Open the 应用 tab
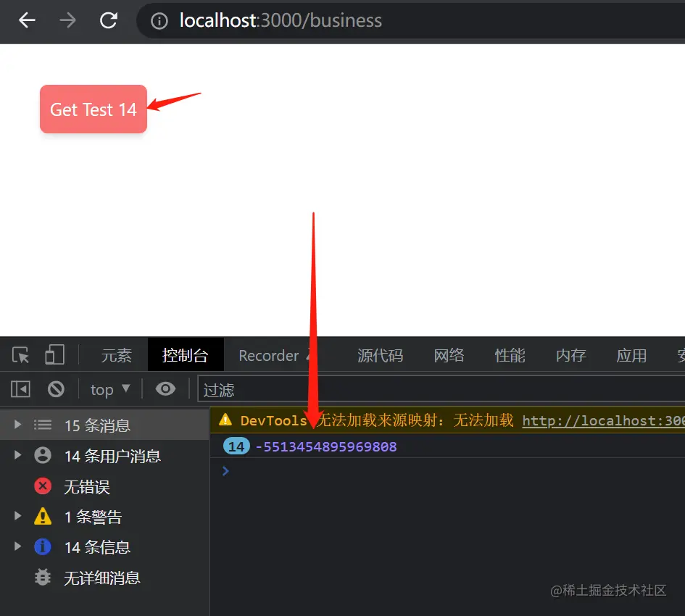685x616 pixels. (631, 355)
